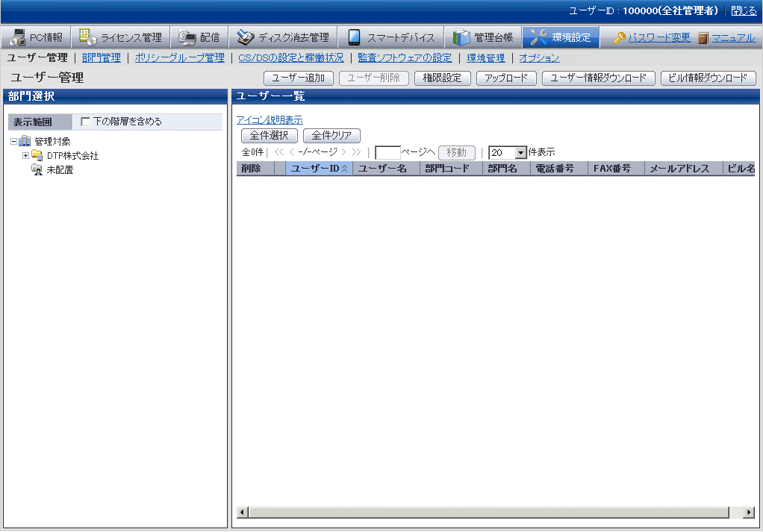Click the key icon for パスワード変更
Screen dimensions: 763x532
pyautogui.click(x=620, y=38)
